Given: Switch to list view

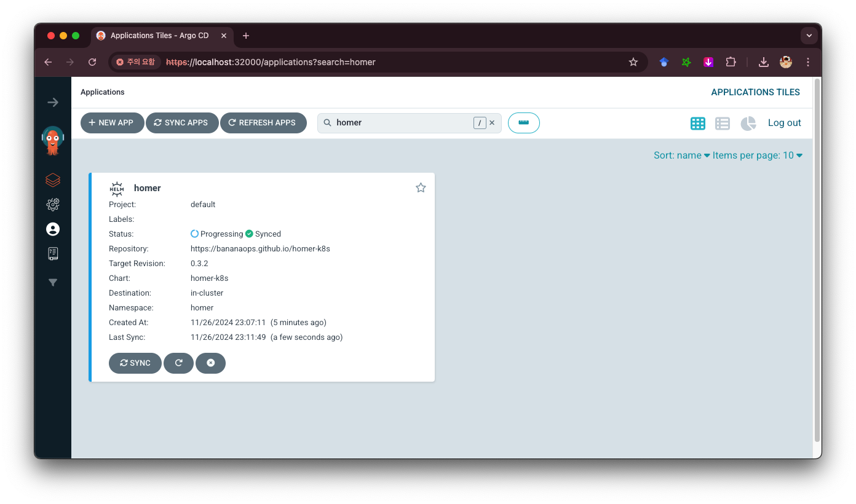Looking at the screenshot, I should pos(723,123).
